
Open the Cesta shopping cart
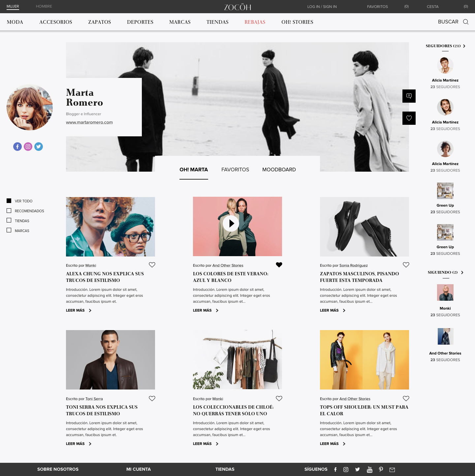tap(432, 7)
